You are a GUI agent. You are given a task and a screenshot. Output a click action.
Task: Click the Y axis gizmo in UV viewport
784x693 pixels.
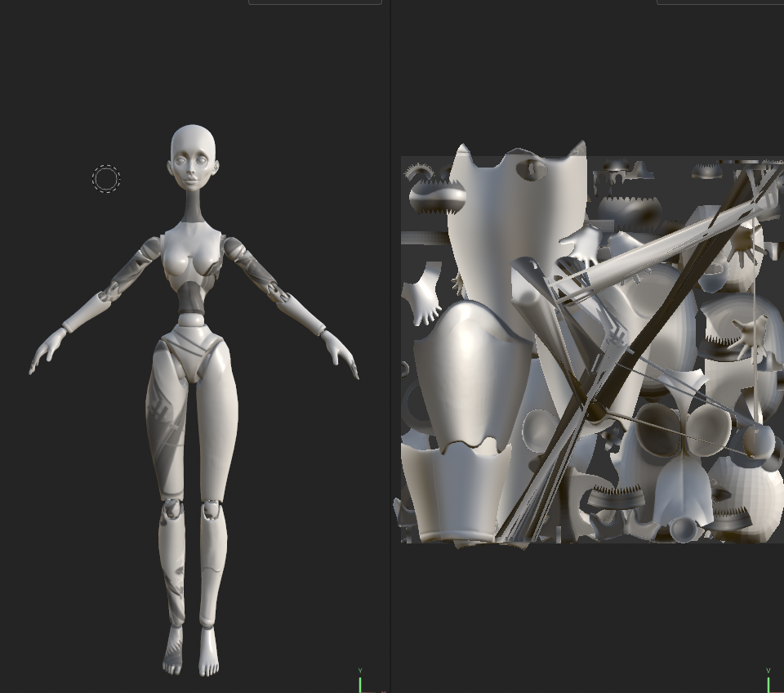click(768, 680)
